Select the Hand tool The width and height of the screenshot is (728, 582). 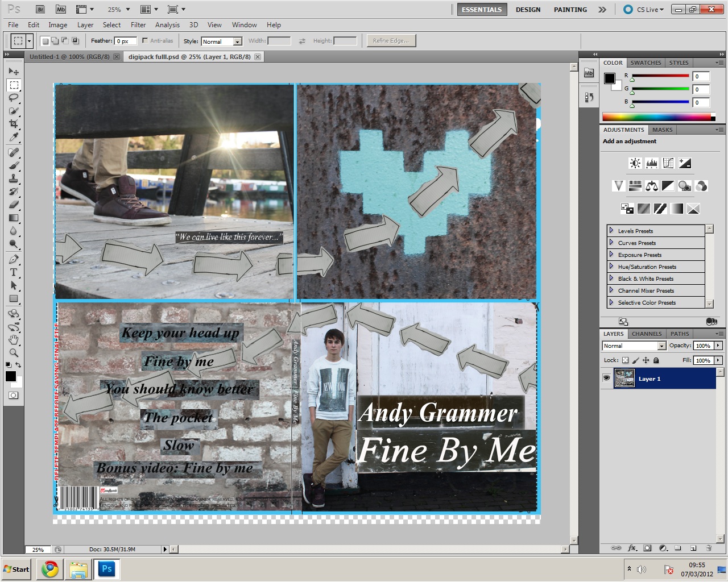click(14, 340)
